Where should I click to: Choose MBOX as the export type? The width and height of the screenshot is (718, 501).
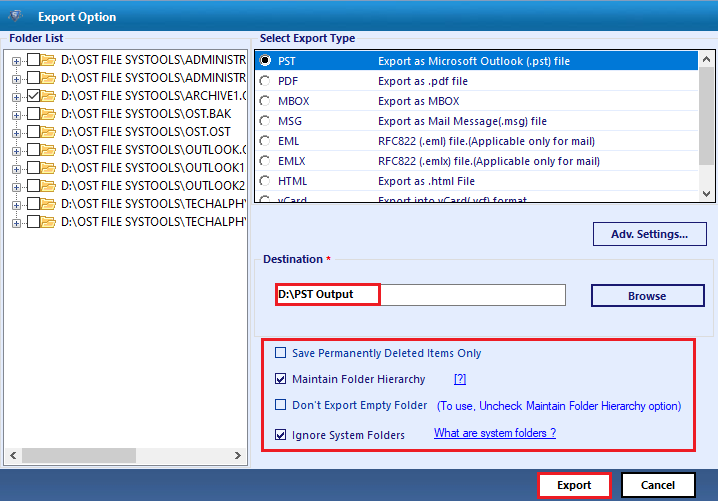pyautogui.click(x=265, y=101)
